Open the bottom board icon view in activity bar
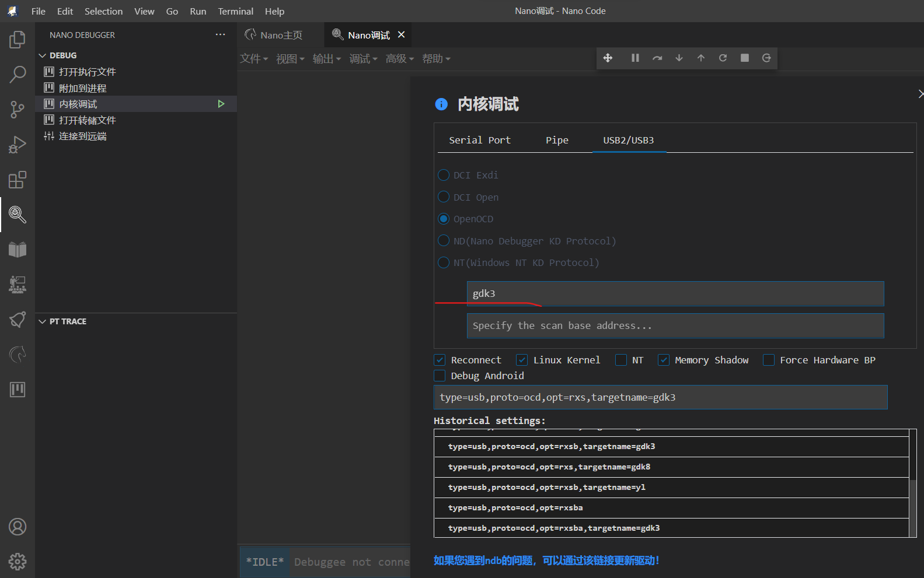 (x=18, y=390)
